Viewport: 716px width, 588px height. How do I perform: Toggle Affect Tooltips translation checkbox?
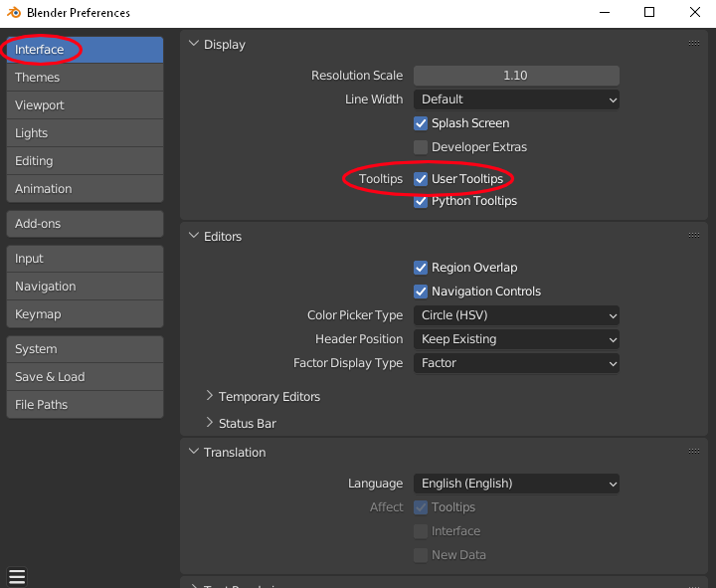coord(421,507)
